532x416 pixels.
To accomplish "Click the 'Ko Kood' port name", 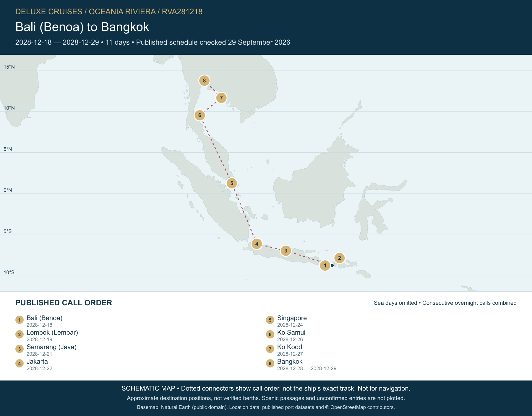I will (x=290, y=347).
